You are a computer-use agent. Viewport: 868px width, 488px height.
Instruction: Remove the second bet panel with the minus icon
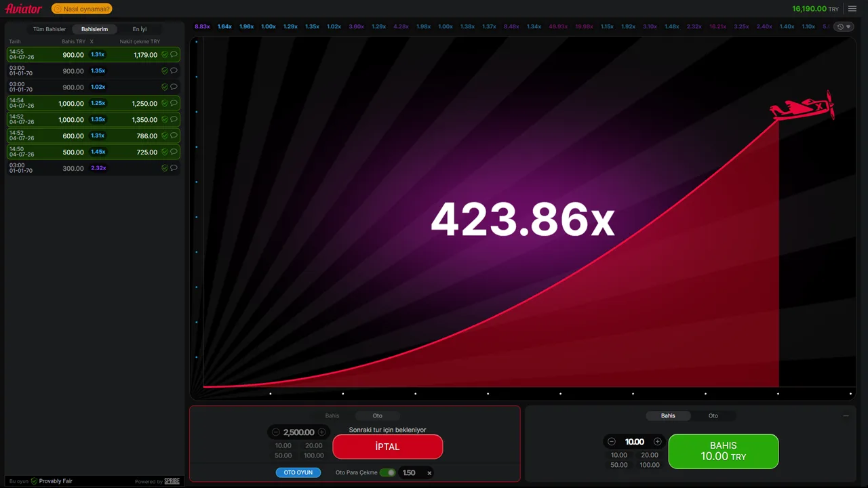coord(846,415)
